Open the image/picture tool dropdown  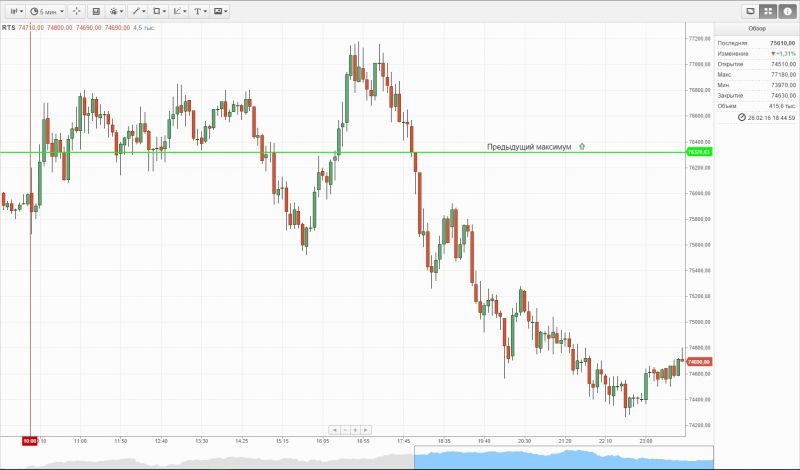point(220,11)
